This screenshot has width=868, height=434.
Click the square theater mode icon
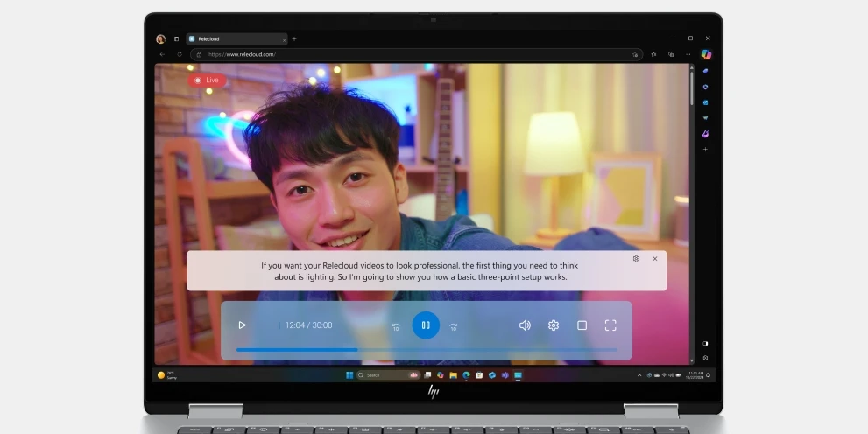click(582, 325)
